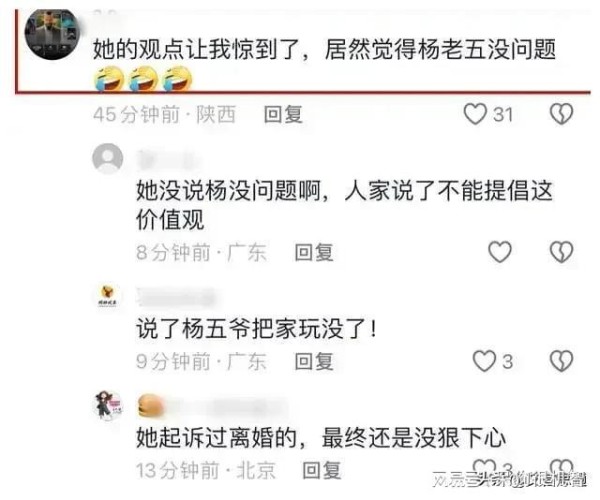The height and width of the screenshot is (500, 600).
Task: Dislike the 9分钟前 广东 reply
Action: (x=561, y=361)
